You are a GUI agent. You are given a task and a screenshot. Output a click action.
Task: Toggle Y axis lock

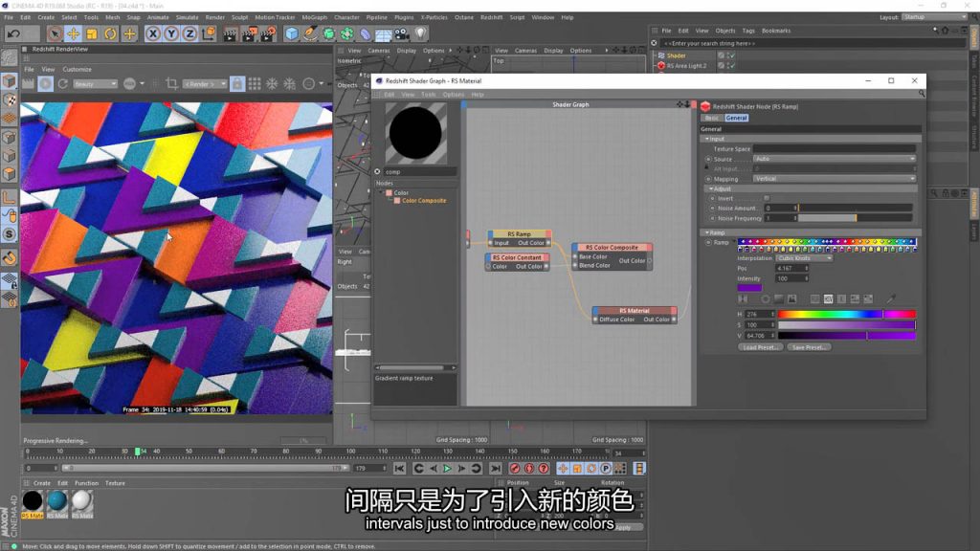(171, 33)
